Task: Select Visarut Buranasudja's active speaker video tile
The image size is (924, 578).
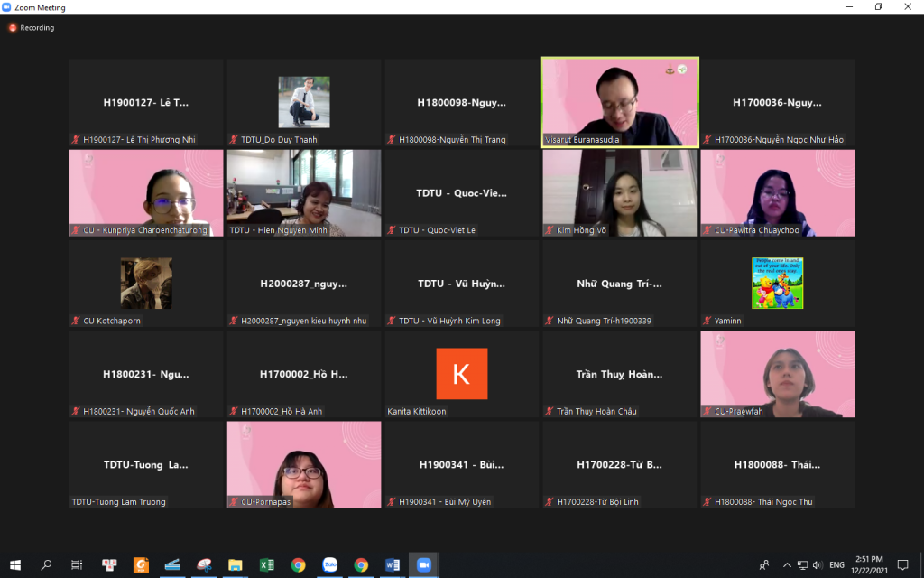Action: tap(618, 101)
